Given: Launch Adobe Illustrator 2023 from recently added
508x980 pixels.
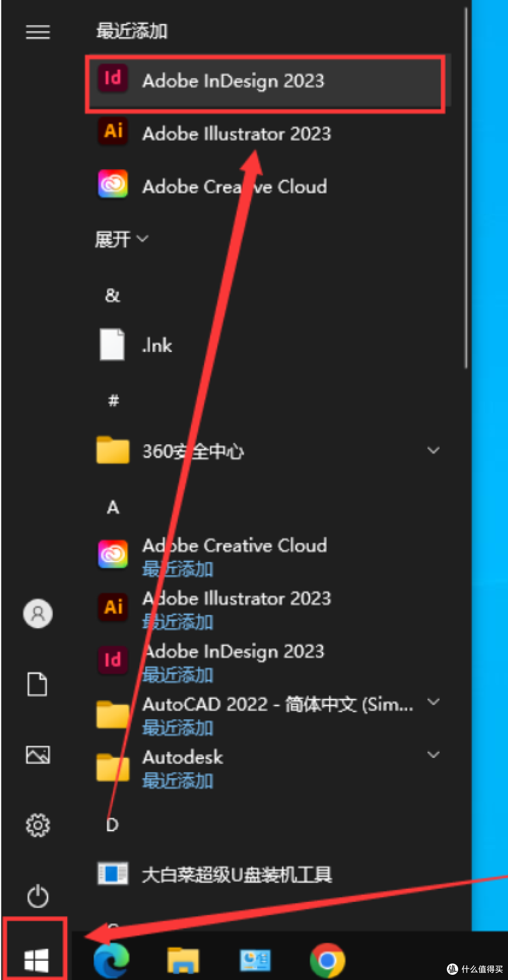Looking at the screenshot, I should 268,134.
